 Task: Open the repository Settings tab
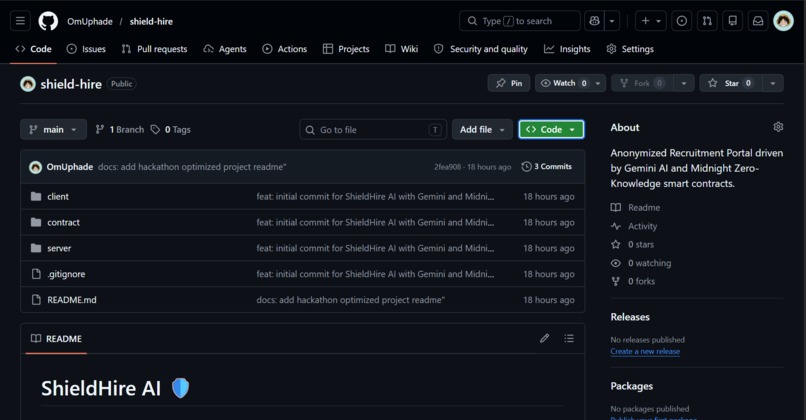630,49
